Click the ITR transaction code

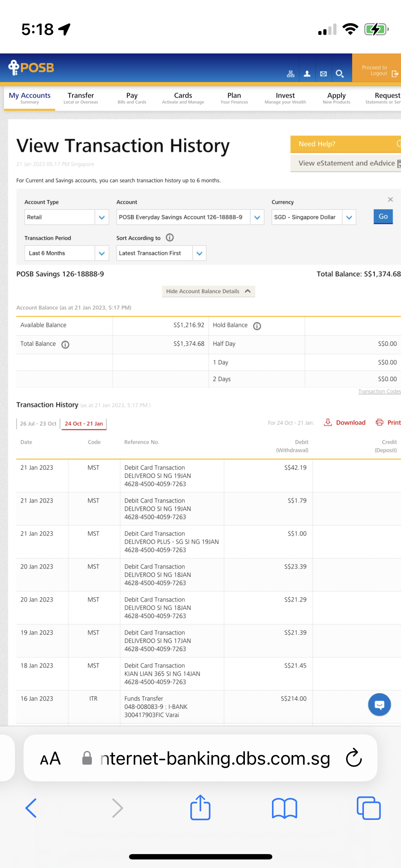click(x=93, y=698)
